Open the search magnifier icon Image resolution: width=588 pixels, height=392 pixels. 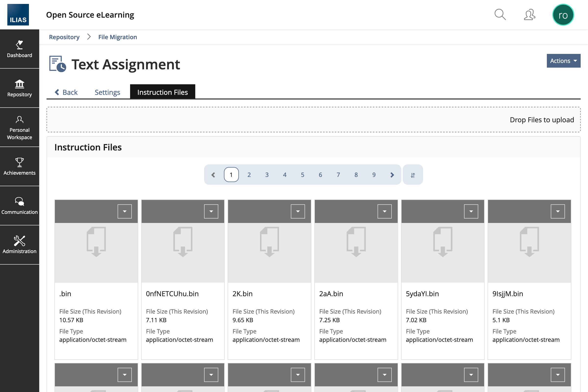[x=500, y=14]
